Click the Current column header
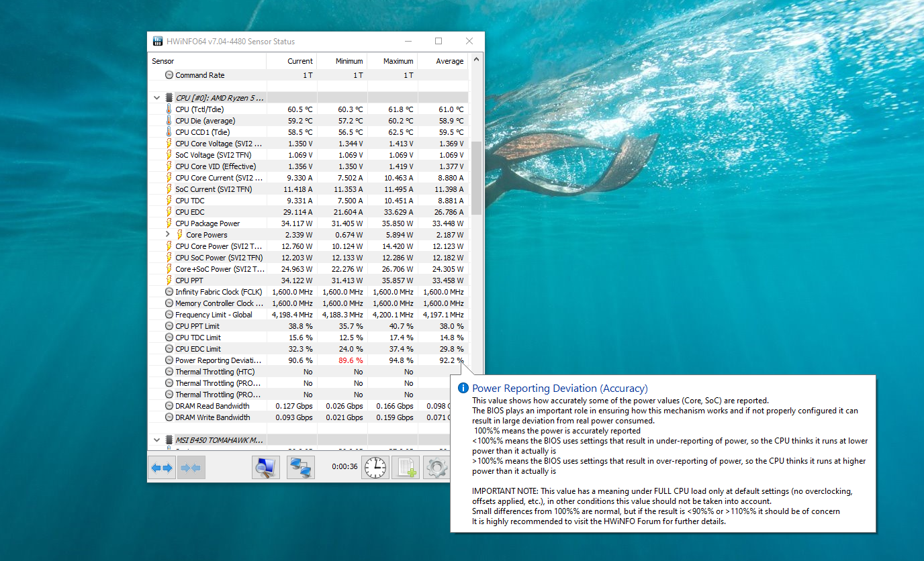The image size is (924, 561). [291, 61]
